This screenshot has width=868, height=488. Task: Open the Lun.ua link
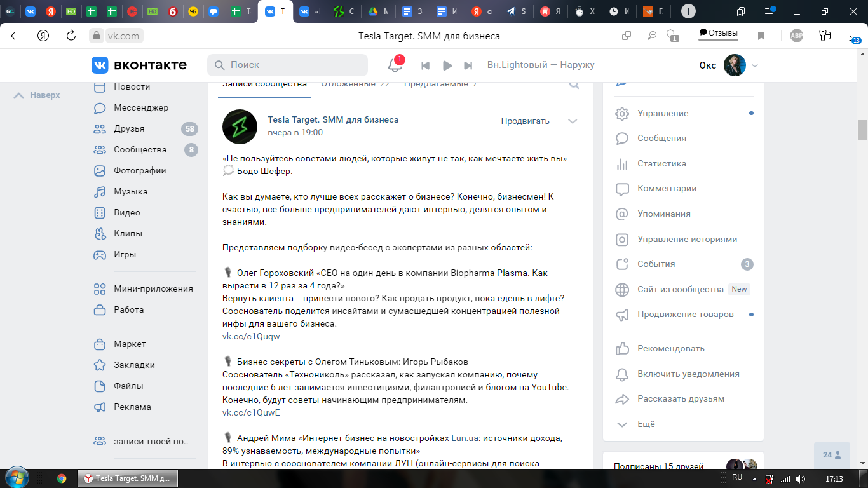pyautogui.click(x=466, y=438)
